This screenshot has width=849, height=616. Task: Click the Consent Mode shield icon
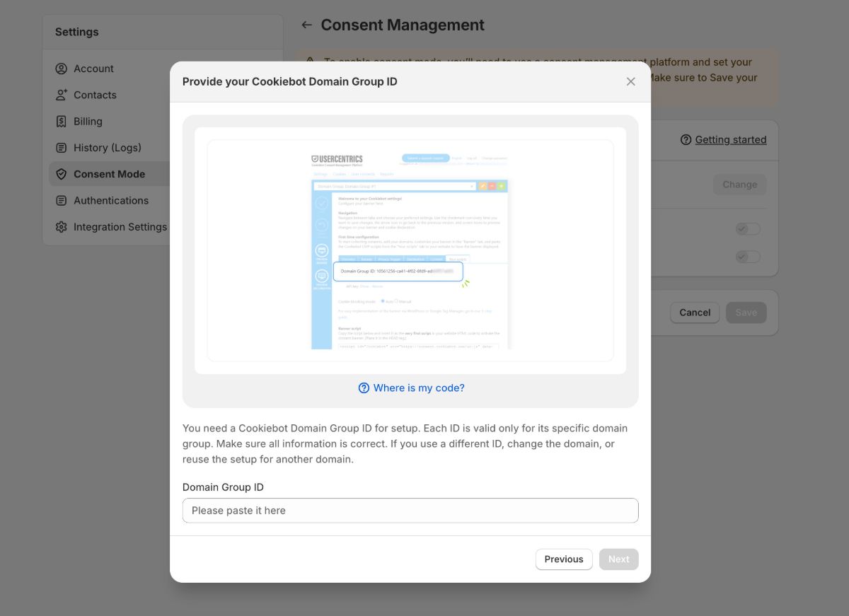coord(62,174)
